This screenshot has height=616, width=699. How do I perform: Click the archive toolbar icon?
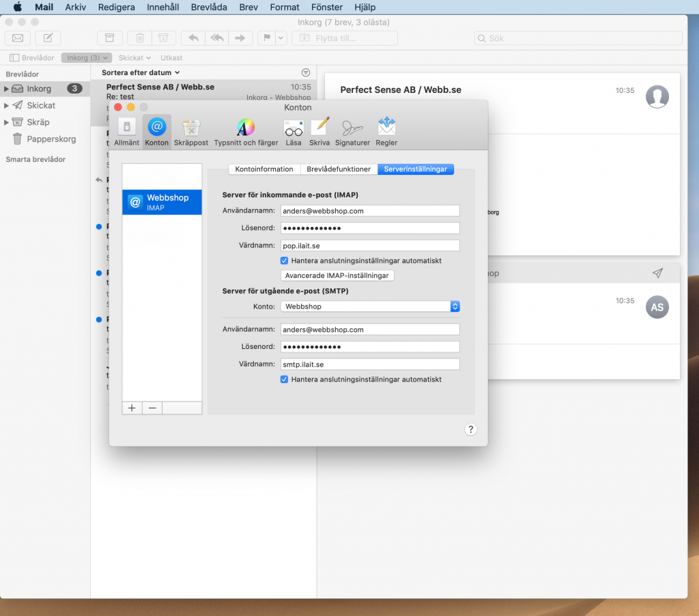110,38
